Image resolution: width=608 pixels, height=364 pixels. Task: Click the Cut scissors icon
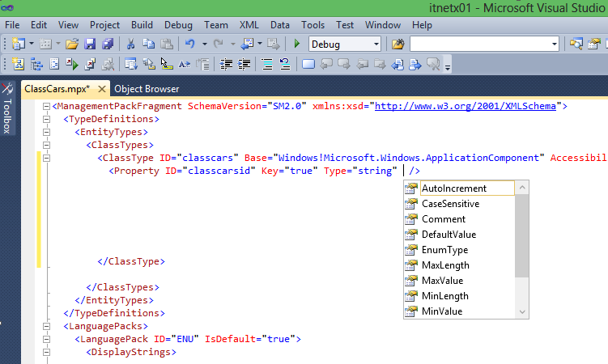point(130,44)
